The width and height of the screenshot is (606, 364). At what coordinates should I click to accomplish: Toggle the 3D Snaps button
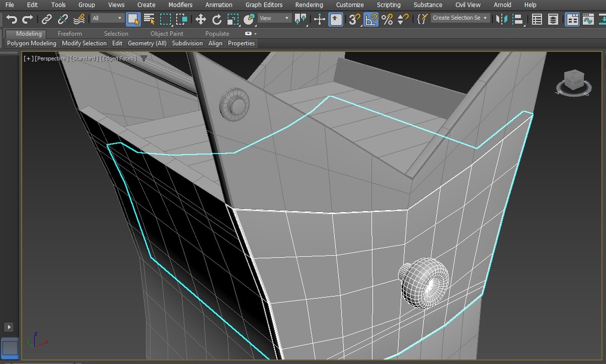(355, 19)
